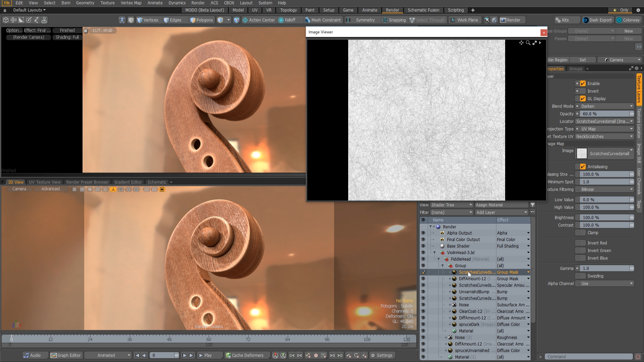Open the Texture menu
This screenshot has width=644, height=362.
coord(107,3)
